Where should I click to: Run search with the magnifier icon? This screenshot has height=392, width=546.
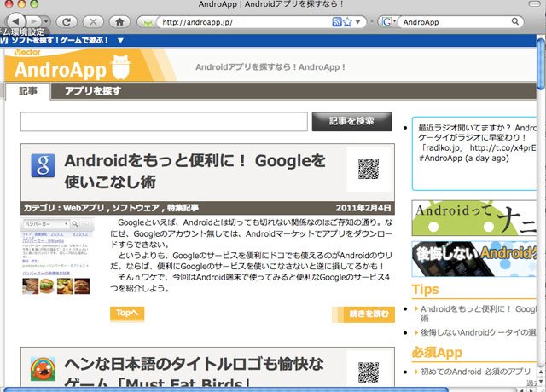pyautogui.click(x=515, y=22)
